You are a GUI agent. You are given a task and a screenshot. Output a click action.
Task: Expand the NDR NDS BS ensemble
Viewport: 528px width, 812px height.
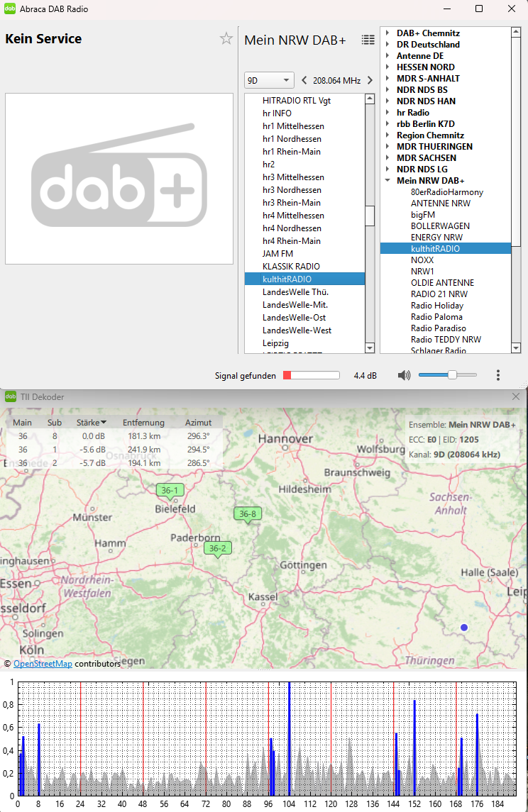pos(387,90)
